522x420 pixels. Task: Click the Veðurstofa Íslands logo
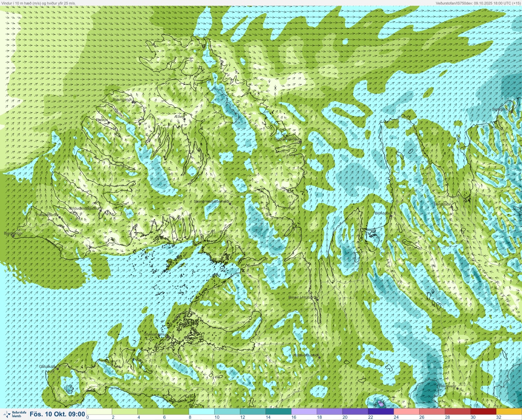pos(14,414)
